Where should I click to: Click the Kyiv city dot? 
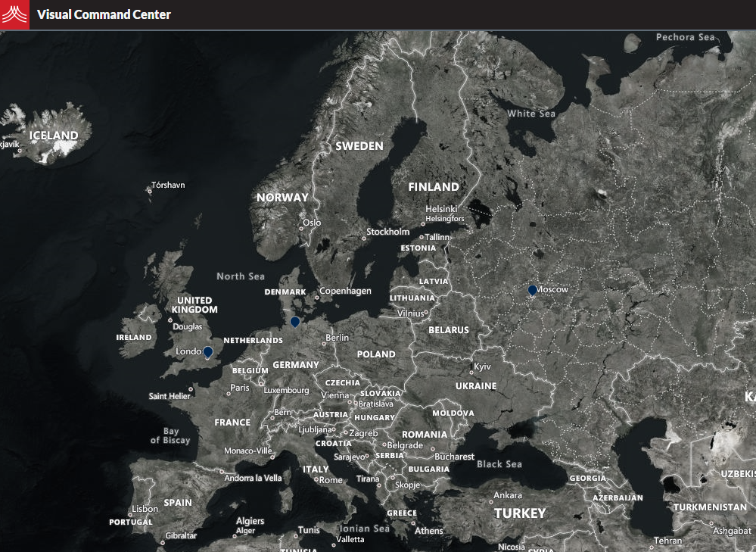[x=471, y=373]
